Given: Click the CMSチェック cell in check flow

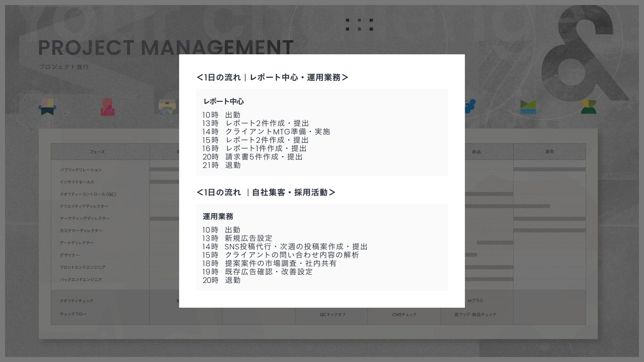Looking at the screenshot, I should [x=404, y=315].
